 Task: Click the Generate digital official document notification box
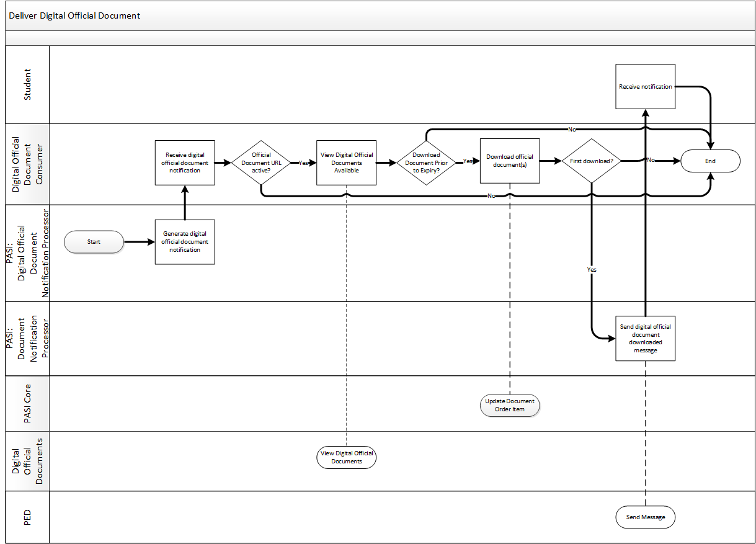(x=185, y=242)
